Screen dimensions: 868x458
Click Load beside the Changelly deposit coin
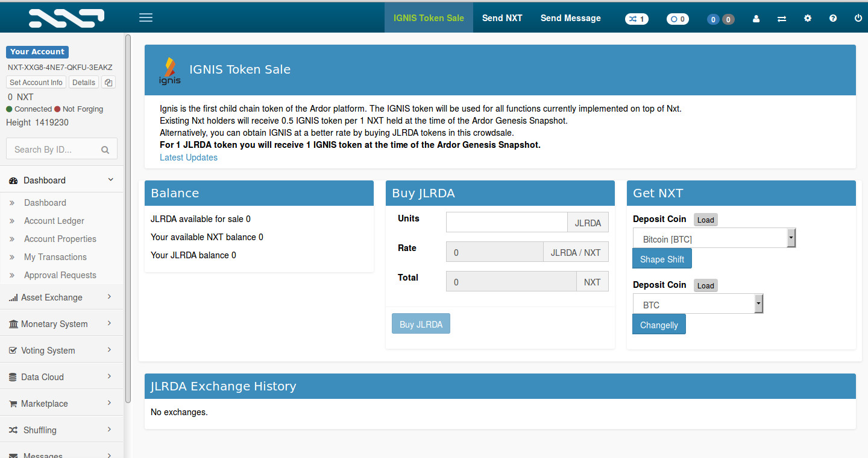tap(706, 285)
